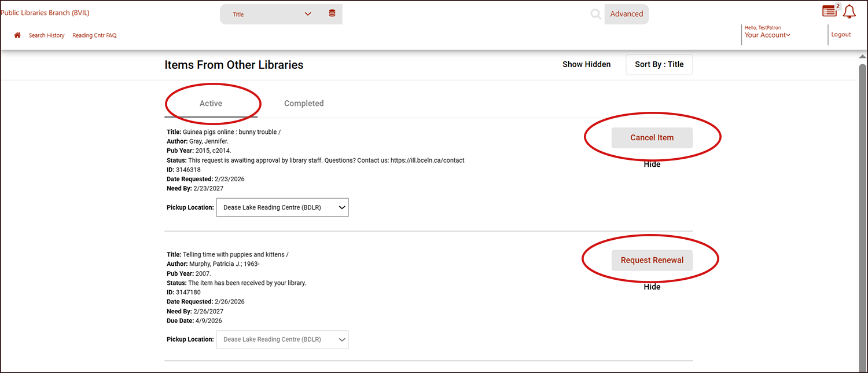Expand the Your Account menu
The image size is (868, 373).
click(767, 35)
